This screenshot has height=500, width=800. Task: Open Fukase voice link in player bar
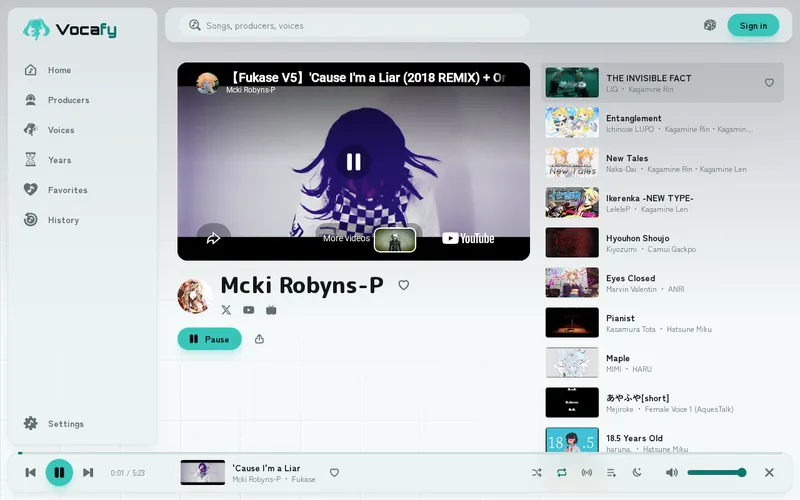[304, 480]
